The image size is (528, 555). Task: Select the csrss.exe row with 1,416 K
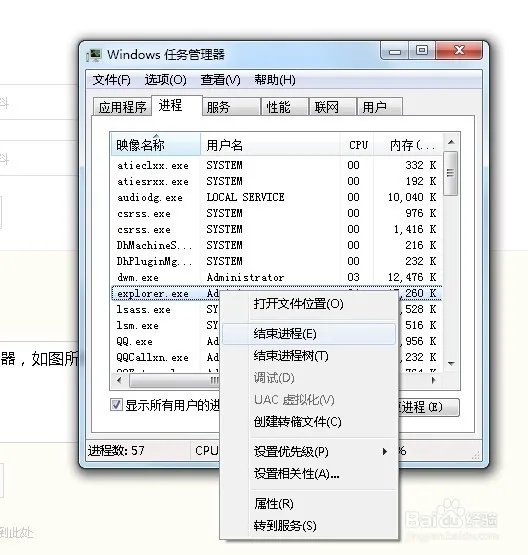click(x=276, y=229)
